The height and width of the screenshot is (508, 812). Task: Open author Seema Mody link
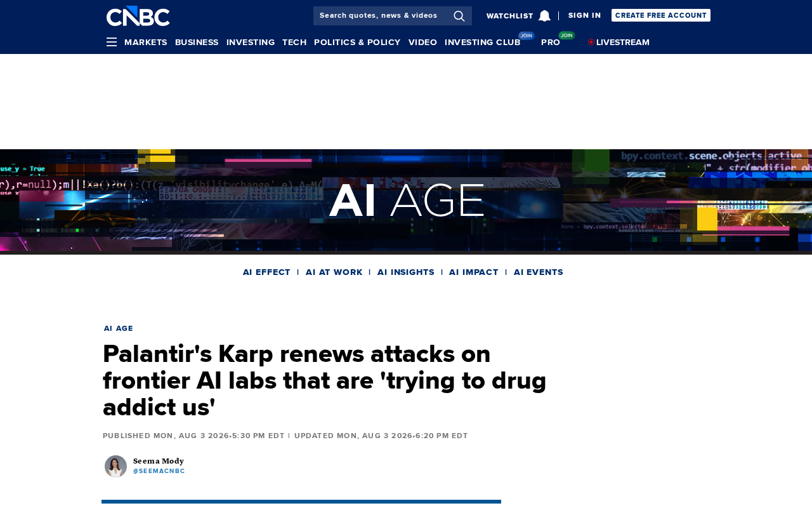pos(159,461)
